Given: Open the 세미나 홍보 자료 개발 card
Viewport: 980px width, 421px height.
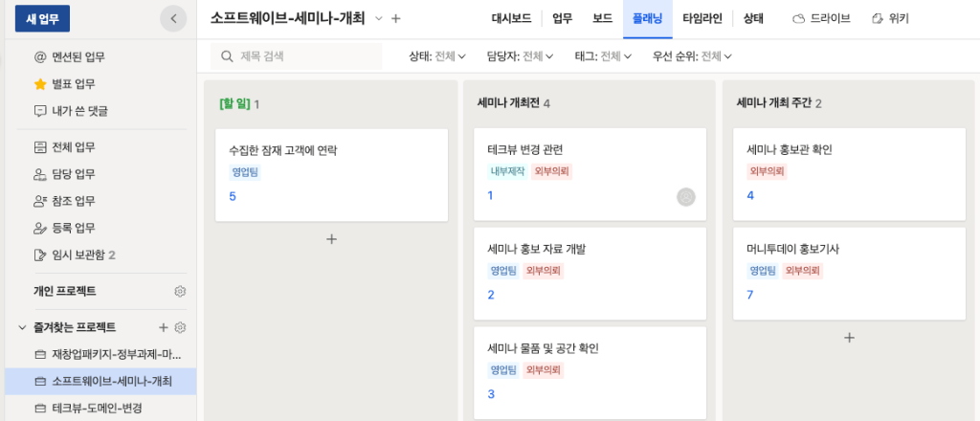Looking at the screenshot, I should (x=590, y=274).
